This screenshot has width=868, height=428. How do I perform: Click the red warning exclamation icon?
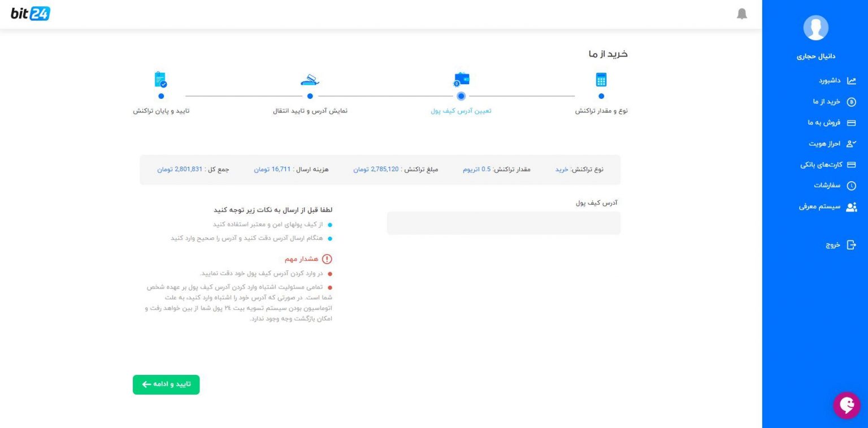tap(327, 259)
